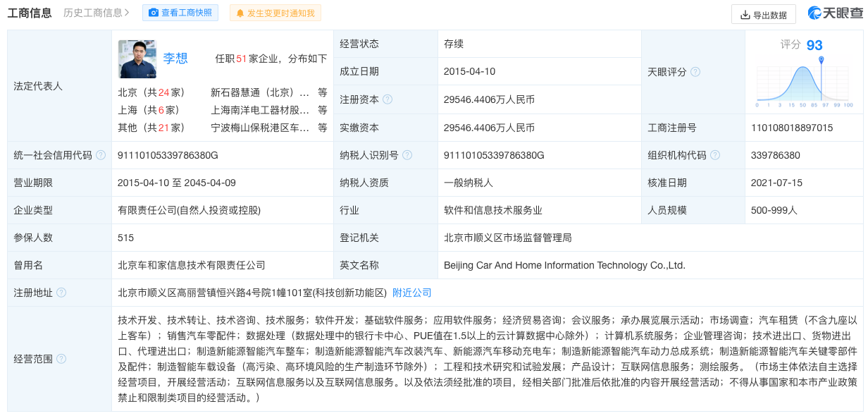This screenshot has width=868, height=416.
Task: Click the download icon in 导出数据 button
Action: 745,15
